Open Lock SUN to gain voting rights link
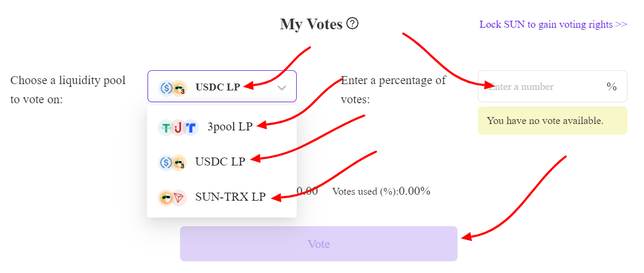The width and height of the screenshot is (644, 273). point(553,24)
